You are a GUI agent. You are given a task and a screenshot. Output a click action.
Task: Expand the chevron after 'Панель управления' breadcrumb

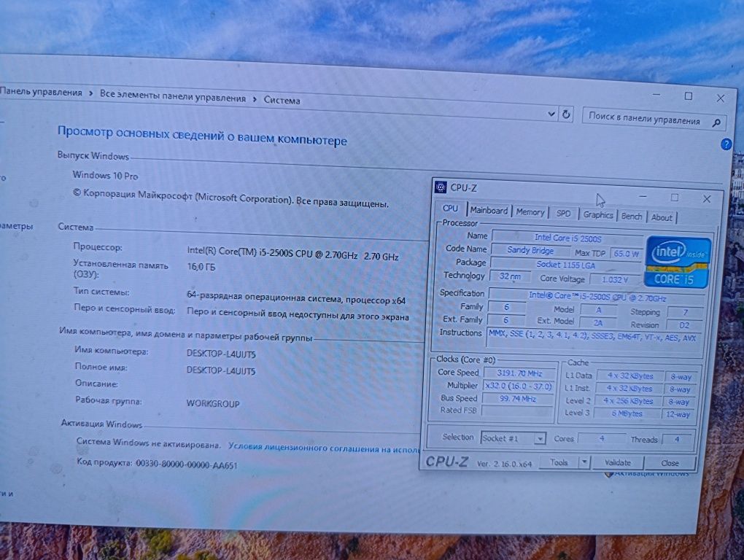click(x=90, y=93)
